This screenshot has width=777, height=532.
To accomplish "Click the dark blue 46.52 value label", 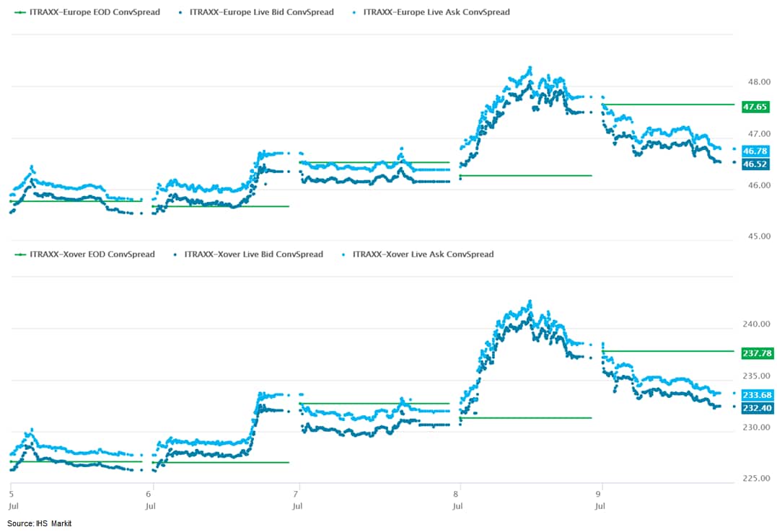I will point(755,164).
